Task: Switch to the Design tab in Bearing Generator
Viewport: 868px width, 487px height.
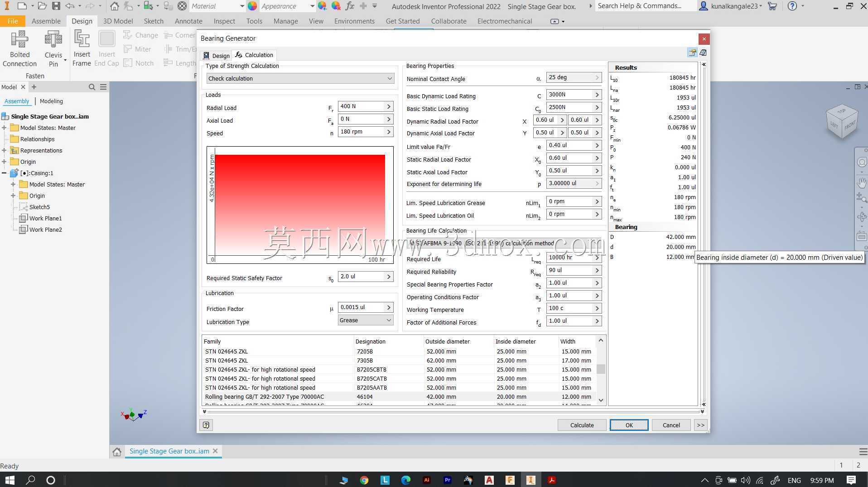Action: pos(216,55)
